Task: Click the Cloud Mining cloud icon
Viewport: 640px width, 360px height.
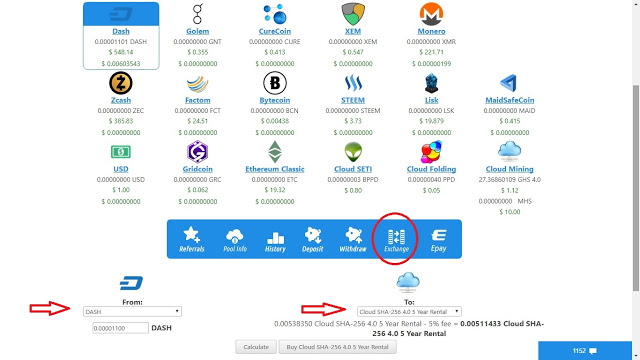Action: click(x=509, y=151)
